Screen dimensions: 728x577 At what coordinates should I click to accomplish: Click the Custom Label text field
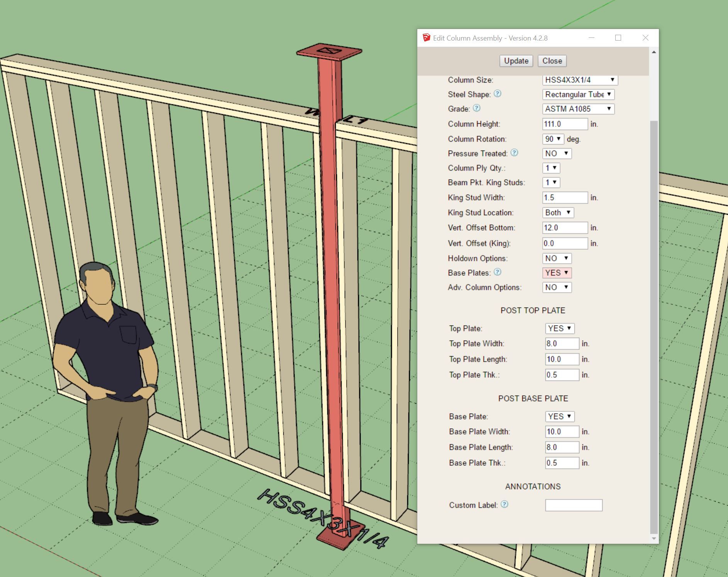pos(573,505)
